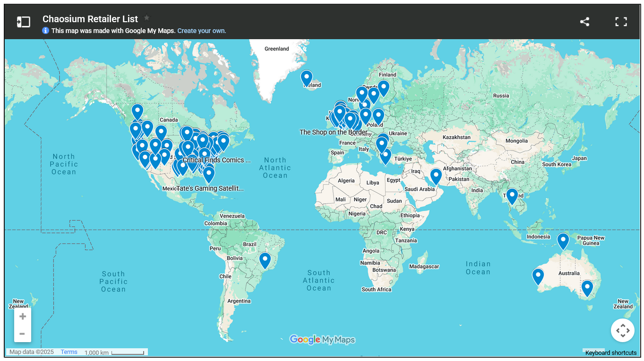Open the map in fullscreen view
The image size is (644, 361).
[x=621, y=22]
